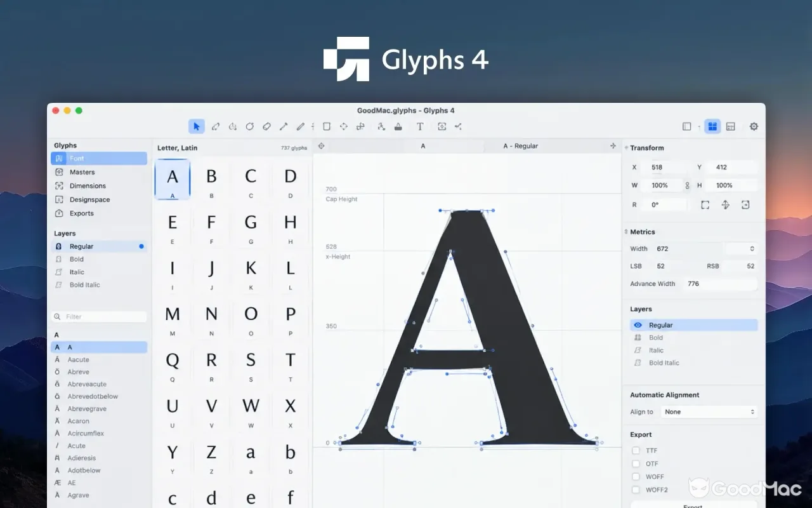Viewport: 812px width, 508px height.
Task: Enable the WOFF export checkbox
Action: pos(636,477)
